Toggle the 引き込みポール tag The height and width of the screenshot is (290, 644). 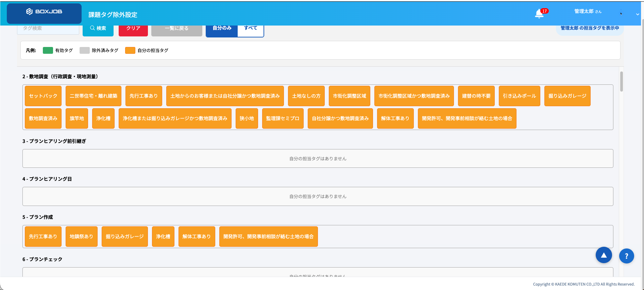coord(520,96)
